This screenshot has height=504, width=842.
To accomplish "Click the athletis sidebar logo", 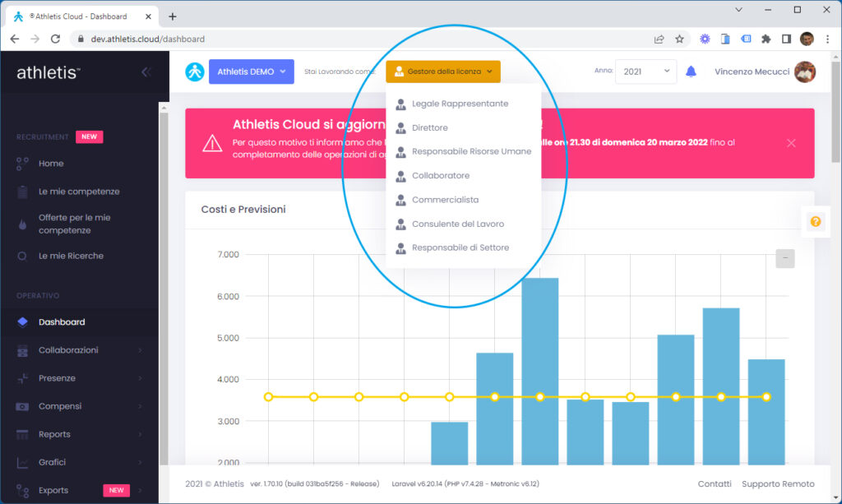I will click(49, 72).
